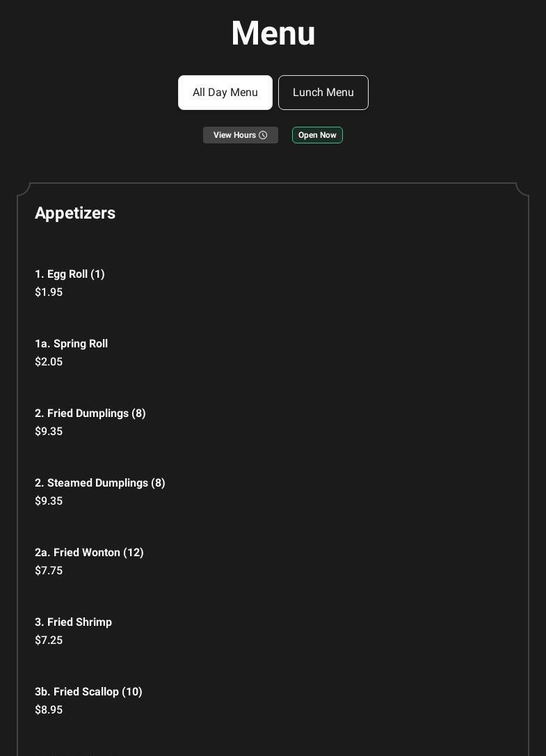Click the clock icon in View Hours
Viewport: 546px width, 756px height.
pos(263,135)
